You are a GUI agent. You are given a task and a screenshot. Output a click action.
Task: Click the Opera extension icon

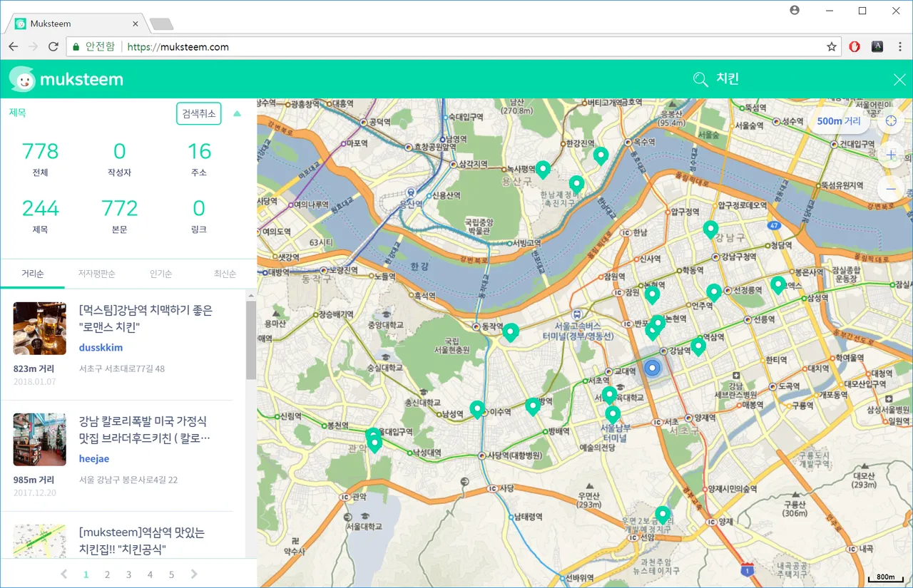coord(855,46)
